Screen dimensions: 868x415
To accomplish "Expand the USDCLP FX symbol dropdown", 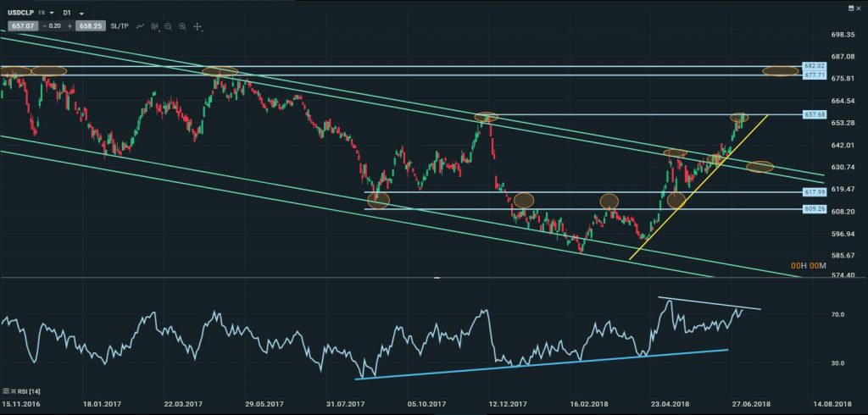I will 52,14.
